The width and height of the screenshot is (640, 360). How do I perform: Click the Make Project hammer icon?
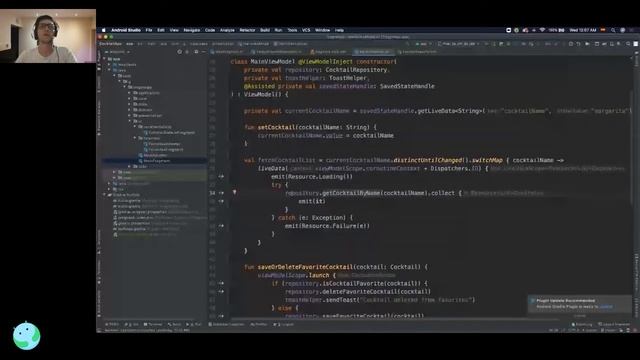(x=409, y=44)
